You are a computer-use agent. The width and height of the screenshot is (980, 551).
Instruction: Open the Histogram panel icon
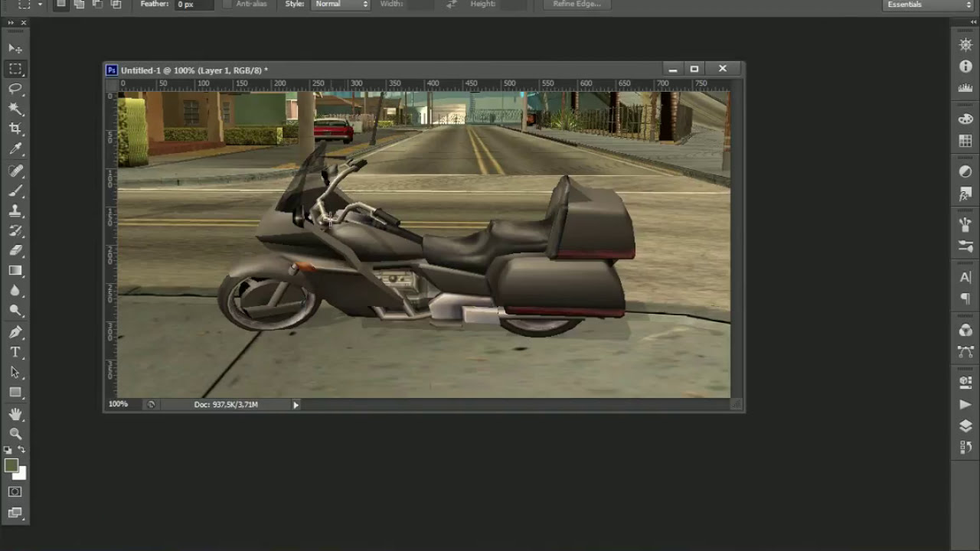(x=965, y=88)
